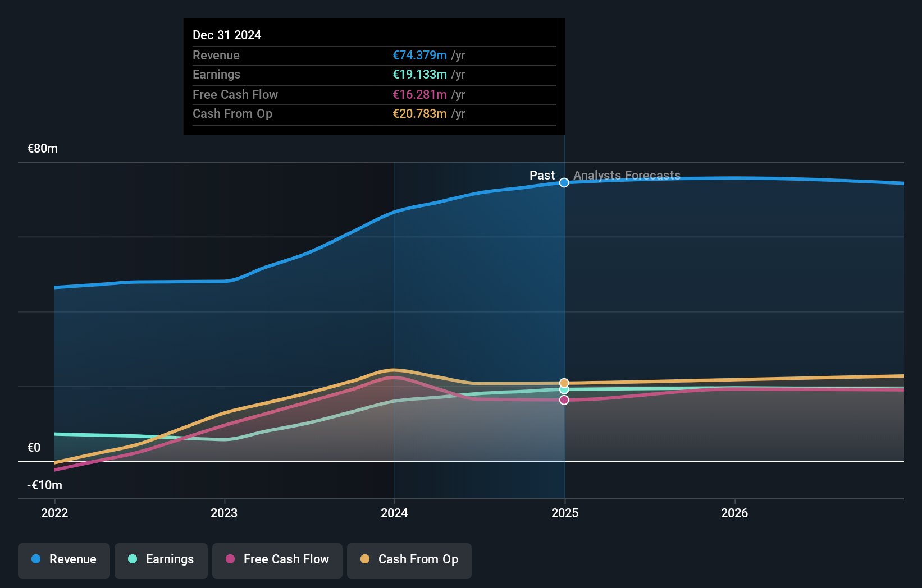
Task: Click the 2022 x-axis label
Action: pyautogui.click(x=54, y=513)
